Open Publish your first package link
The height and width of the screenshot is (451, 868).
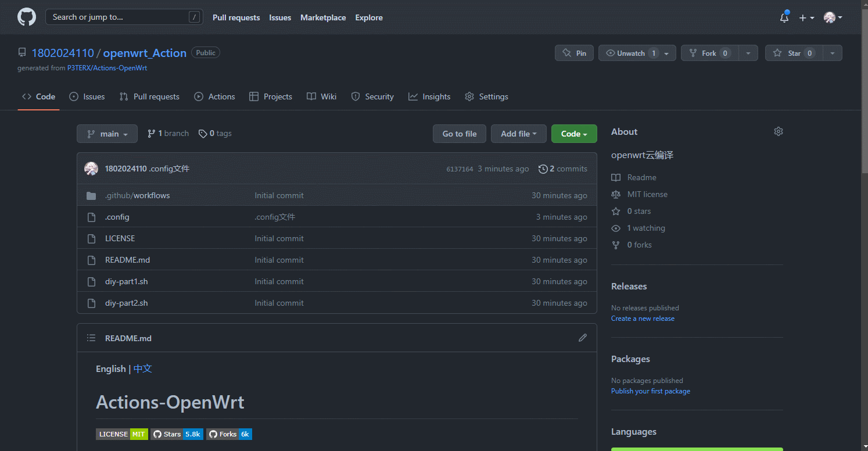(651, 391)
